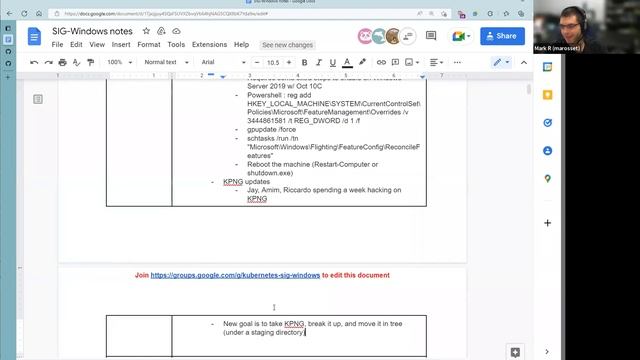
Task: Open the highlight color tool
Action: (x=362, y=62)
